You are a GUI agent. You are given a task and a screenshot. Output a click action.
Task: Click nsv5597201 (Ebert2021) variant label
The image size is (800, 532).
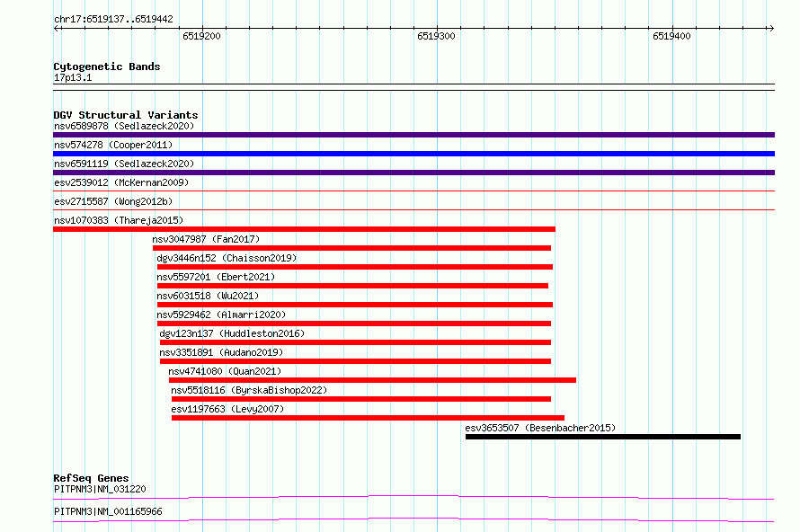point(216,277)
